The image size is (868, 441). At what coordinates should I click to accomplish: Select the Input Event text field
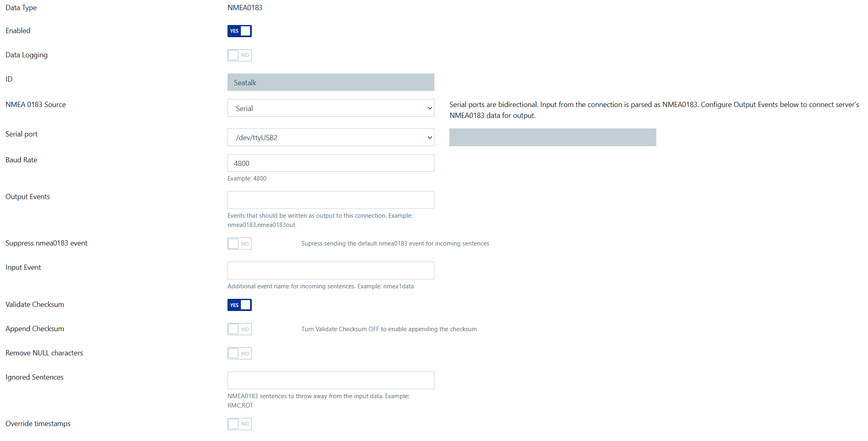pos(331,271)
